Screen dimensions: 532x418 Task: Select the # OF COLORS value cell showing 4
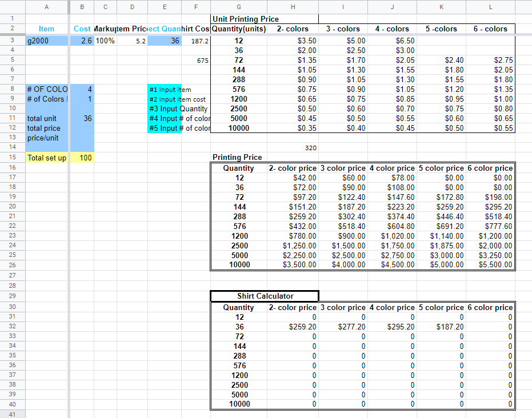pyautogui.click(x=82, y=90)
